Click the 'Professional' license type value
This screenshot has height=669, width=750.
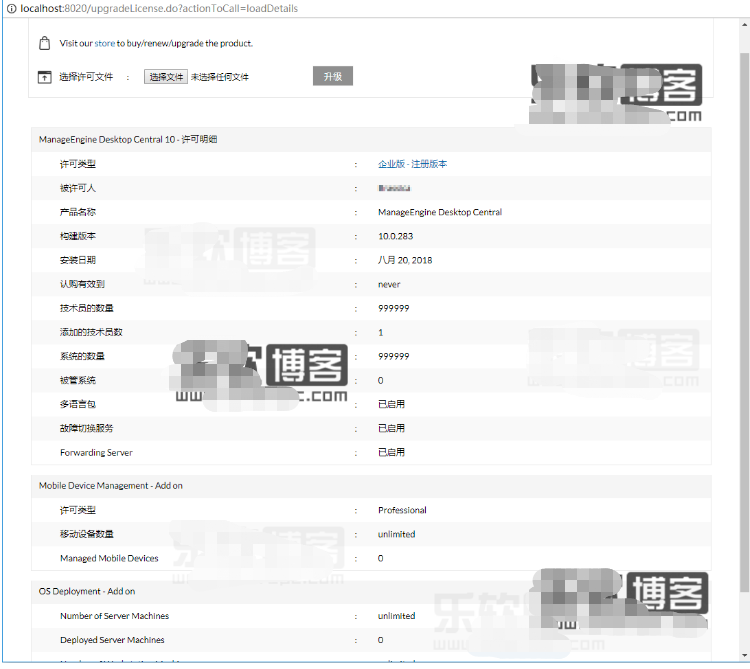point(402,510)
